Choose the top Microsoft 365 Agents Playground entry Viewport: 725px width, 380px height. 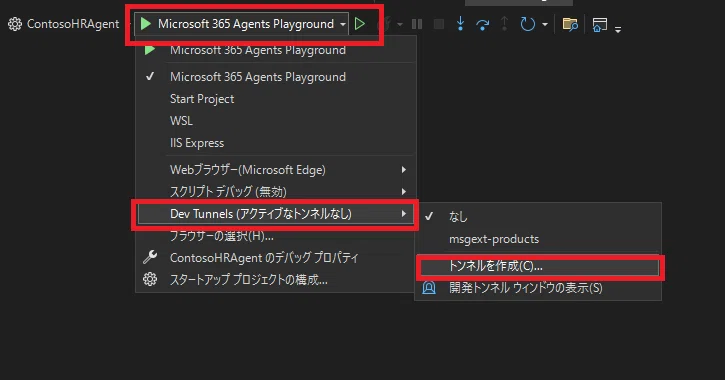pyautogui.click(x=276, y=50)
